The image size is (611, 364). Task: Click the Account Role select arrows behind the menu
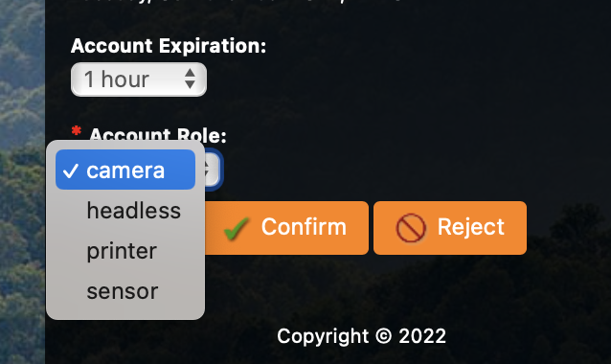coord(213,171)
